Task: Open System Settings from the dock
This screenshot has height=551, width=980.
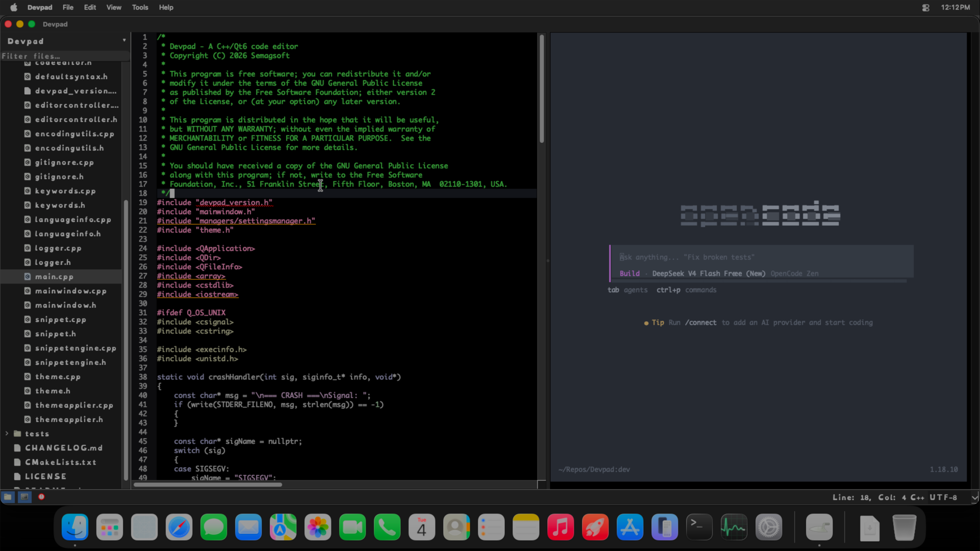Action: (x=769, y=527)
